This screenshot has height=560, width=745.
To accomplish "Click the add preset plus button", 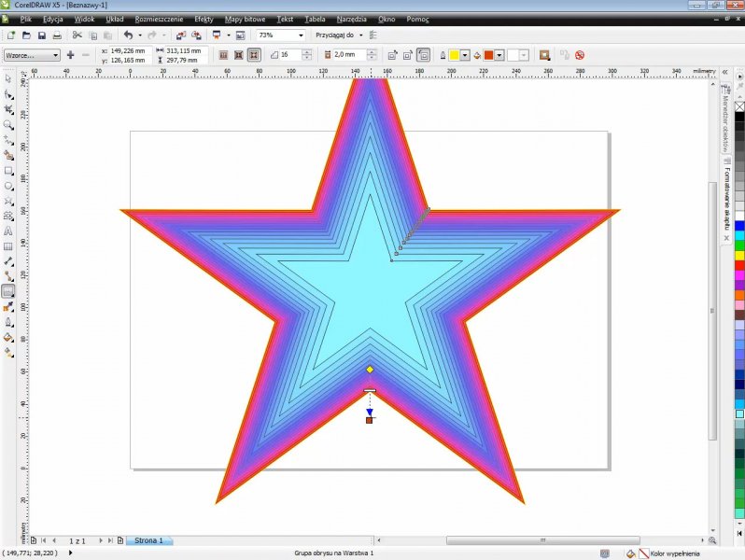I will (71, 55).
